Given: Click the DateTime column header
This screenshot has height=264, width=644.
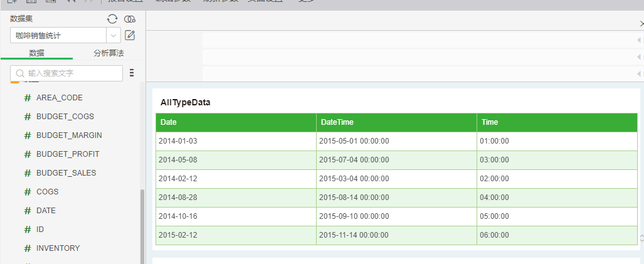Looking at the screenshot, I should [x=396, y=122].
